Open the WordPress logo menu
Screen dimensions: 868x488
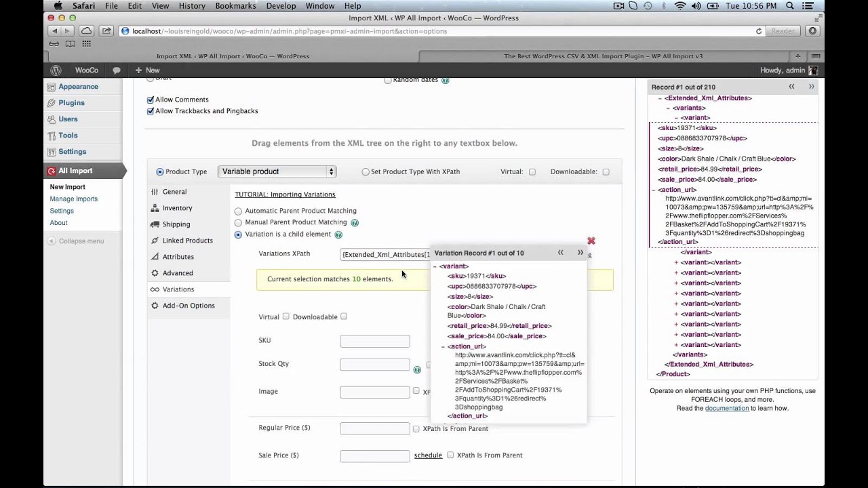56,70
